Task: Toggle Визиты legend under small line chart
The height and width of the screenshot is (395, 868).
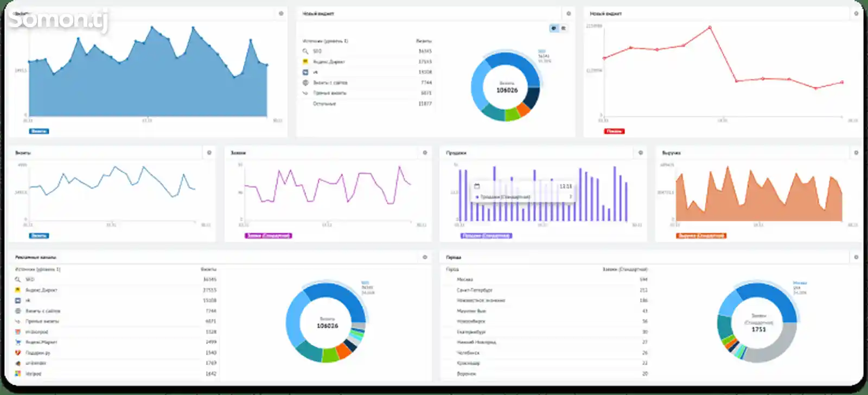Action: tap(39, 235)
